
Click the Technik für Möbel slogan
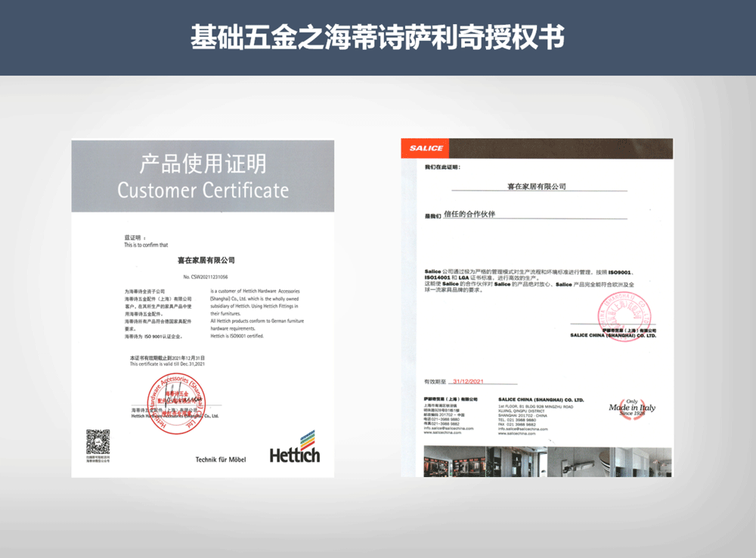tap(220, 460)
